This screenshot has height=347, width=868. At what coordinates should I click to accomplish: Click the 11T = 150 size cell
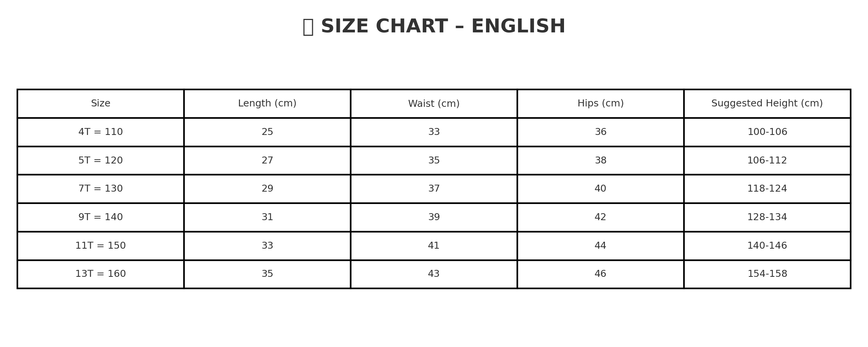101,246
